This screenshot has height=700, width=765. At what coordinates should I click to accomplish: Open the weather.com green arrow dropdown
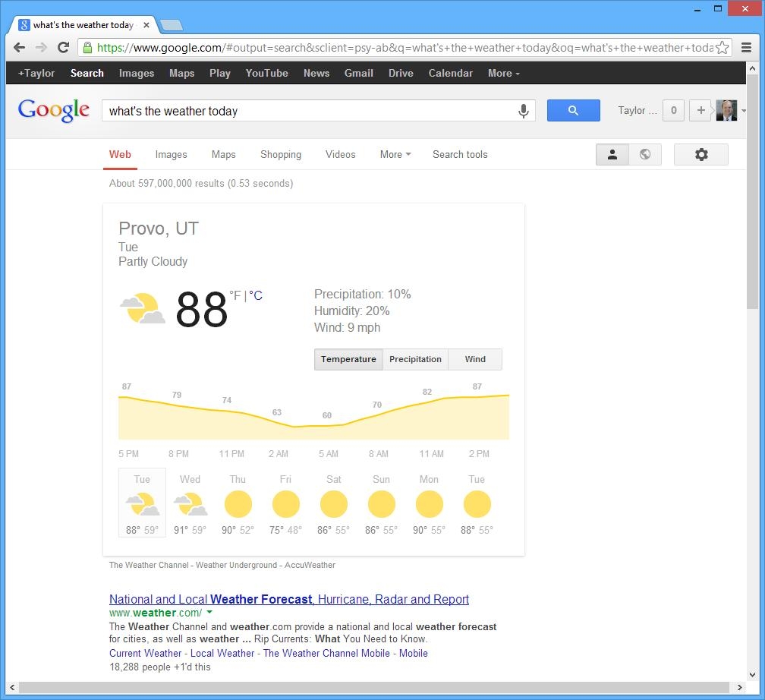(x=209, y=613)
